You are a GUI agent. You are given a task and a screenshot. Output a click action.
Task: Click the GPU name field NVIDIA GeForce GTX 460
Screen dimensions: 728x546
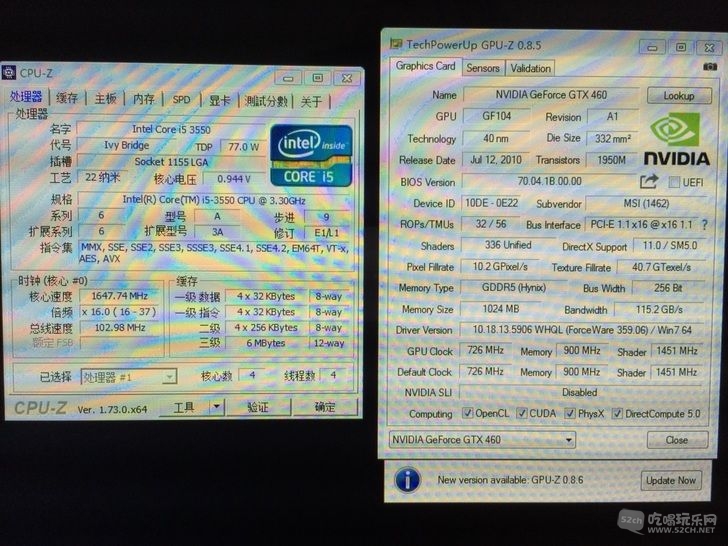(551, 95)
